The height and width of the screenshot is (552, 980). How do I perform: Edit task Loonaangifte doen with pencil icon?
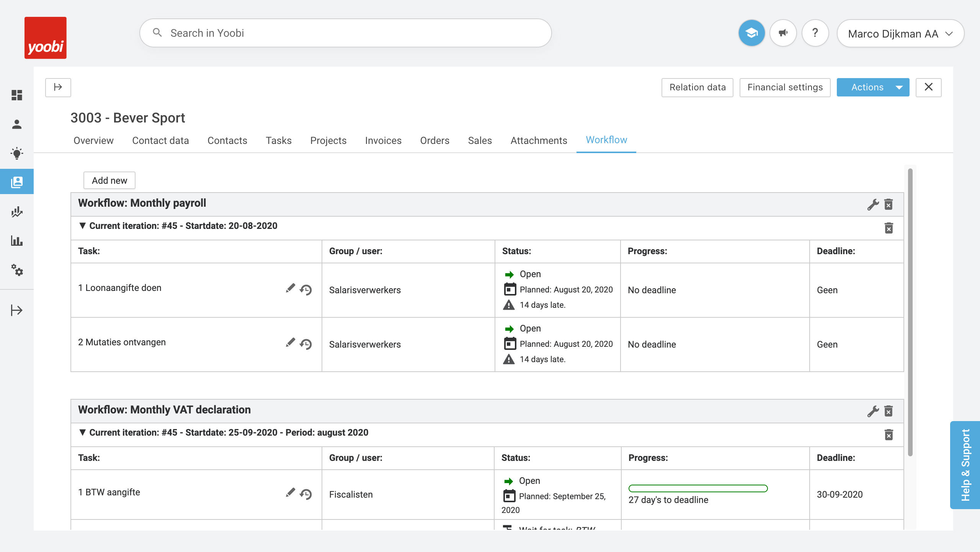coord(291,288)
